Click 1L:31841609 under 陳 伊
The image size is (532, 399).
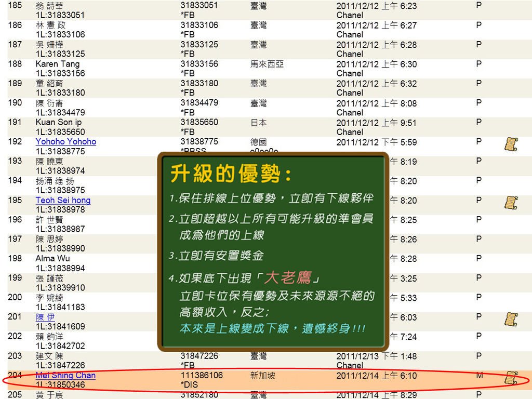(60, 326)
